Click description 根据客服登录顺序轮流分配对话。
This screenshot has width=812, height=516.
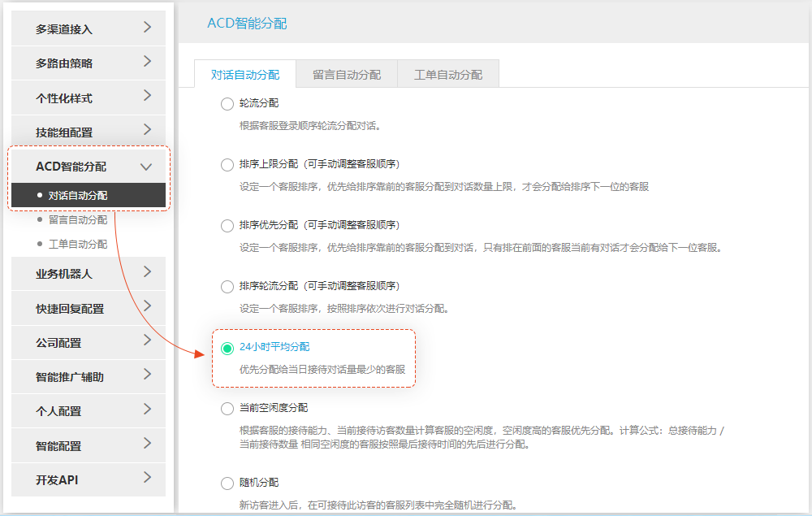coord(310,126)
